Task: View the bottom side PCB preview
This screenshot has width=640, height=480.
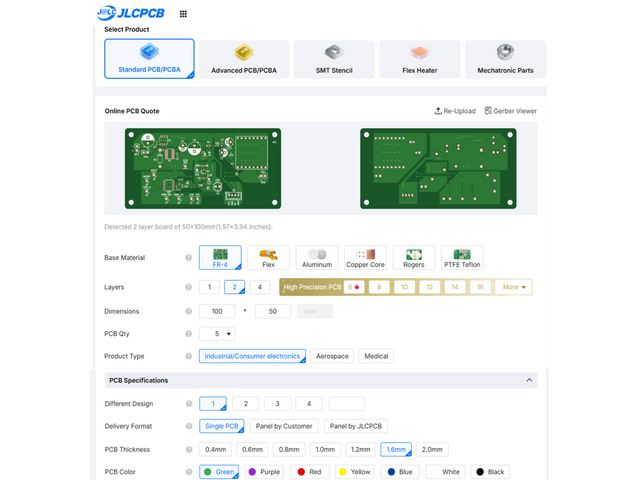Action: [438, 169]
